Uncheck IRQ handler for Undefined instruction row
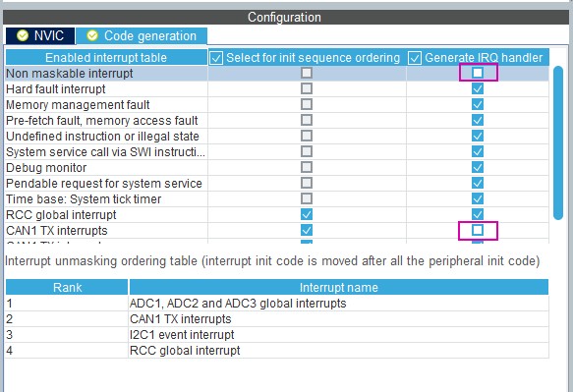This screenshot has width=573, height=392. [478, 136]
